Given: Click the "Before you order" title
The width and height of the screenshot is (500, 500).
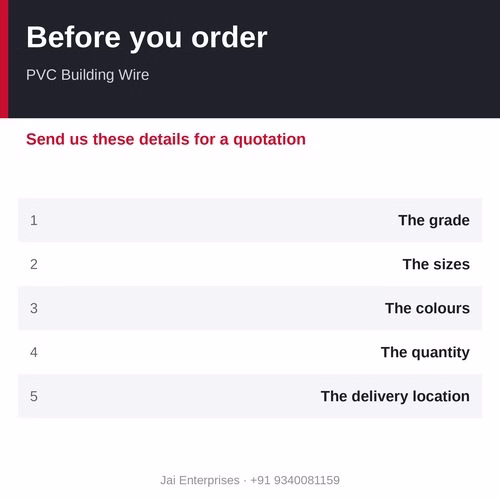Looking at the screenshot, I should [x=147, y=38].
